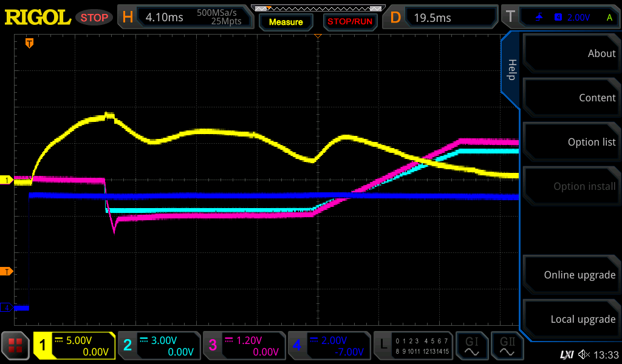The height and width of the screenshot is (364, 622).
Task: Click the waveform memory position bar
Action: [x=318, y=8]
